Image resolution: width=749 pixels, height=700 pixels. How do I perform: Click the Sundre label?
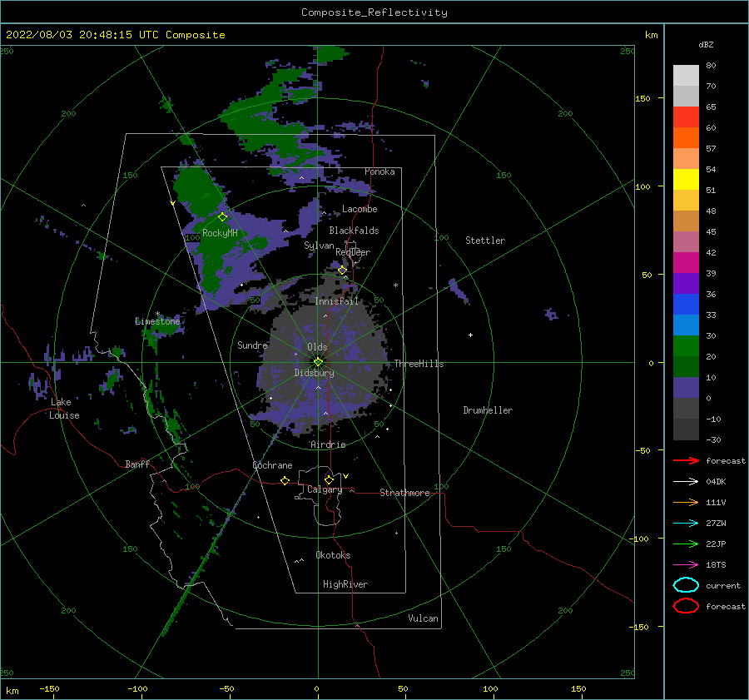click(252, 345)
